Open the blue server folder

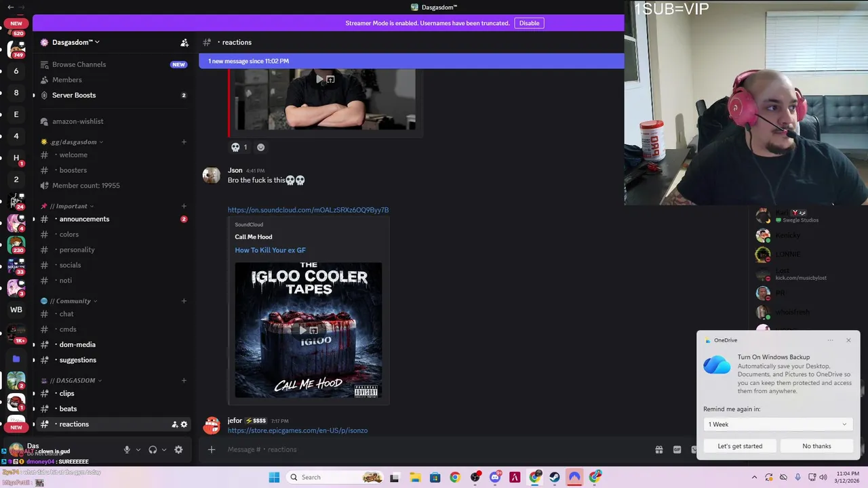click(x=16, y=359)
